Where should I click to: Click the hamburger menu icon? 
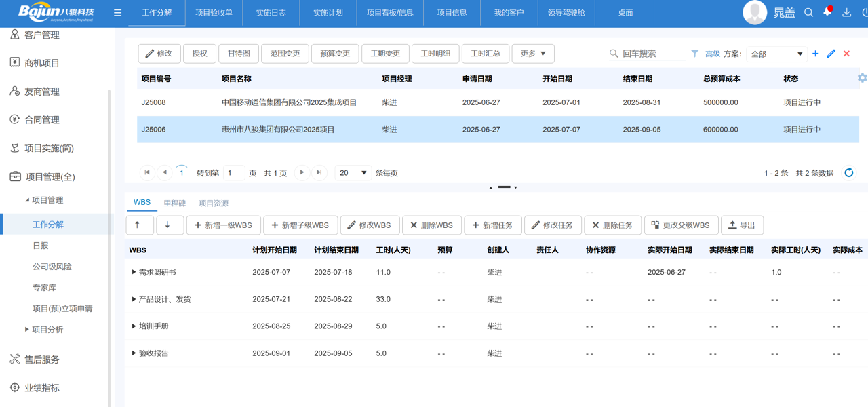(117, 13)
